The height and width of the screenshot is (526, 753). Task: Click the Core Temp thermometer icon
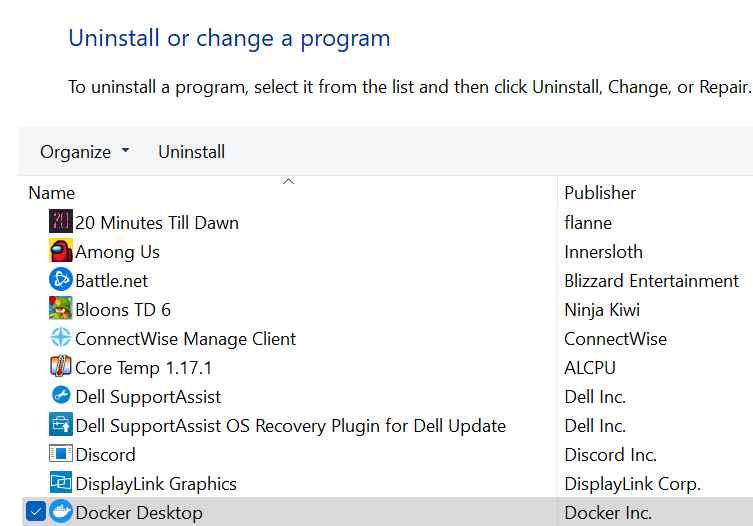click(x=61, y=367)
